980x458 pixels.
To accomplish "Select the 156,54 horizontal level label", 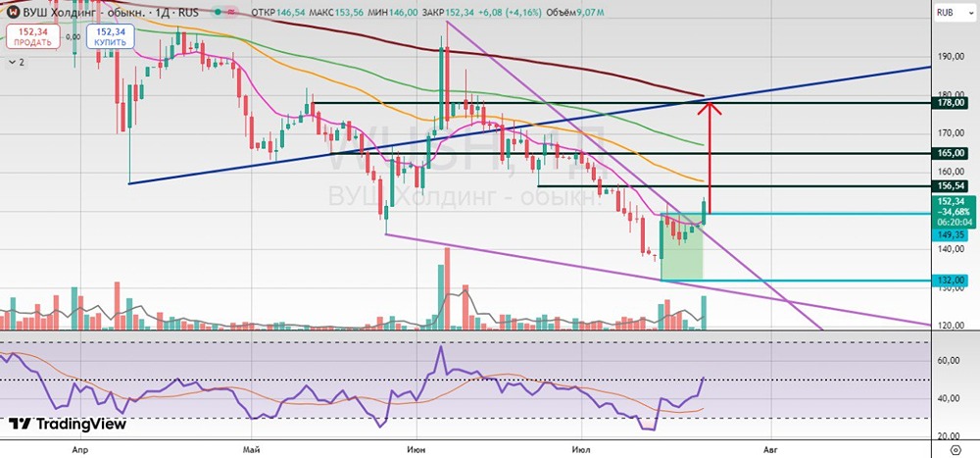I will coord(948,185).
